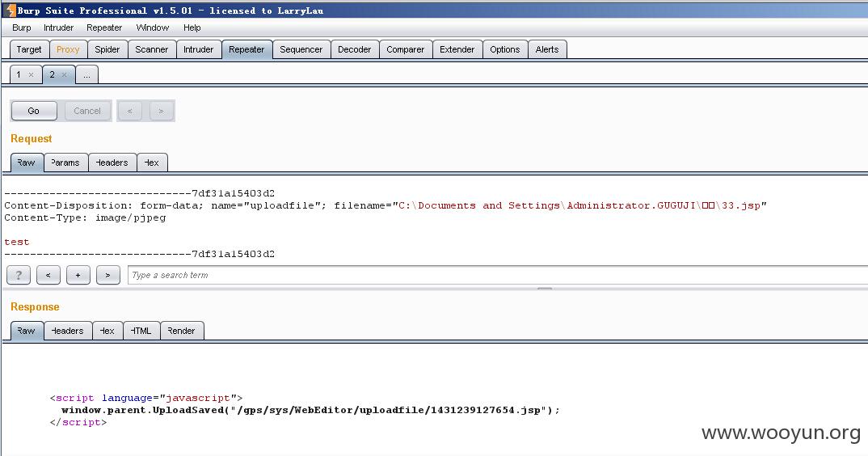The height and width of the screenshot is (456, 868).
Task: Click the closing </script> tag
Action: click(78, 422)
